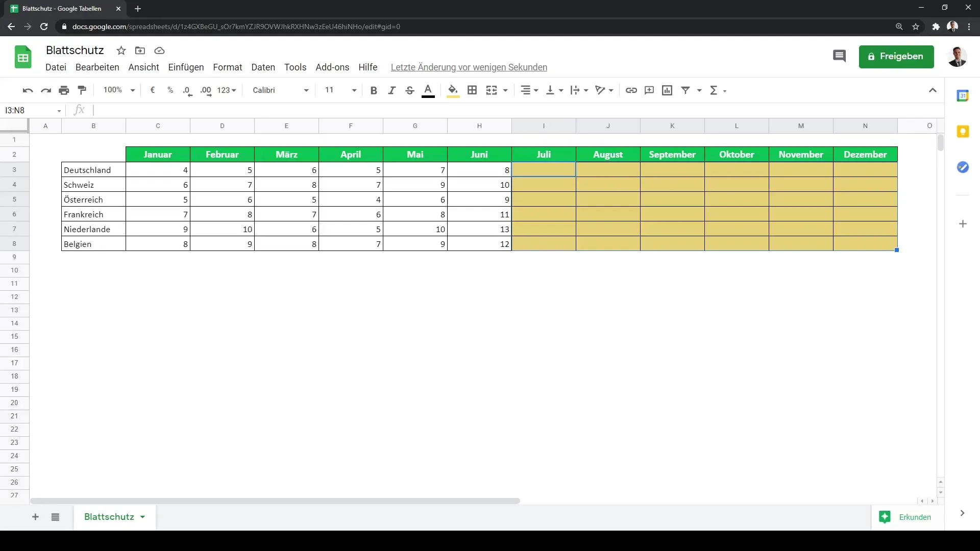
Task: Get add-ons with plus side panel icon
Action: tap(963, 224)
